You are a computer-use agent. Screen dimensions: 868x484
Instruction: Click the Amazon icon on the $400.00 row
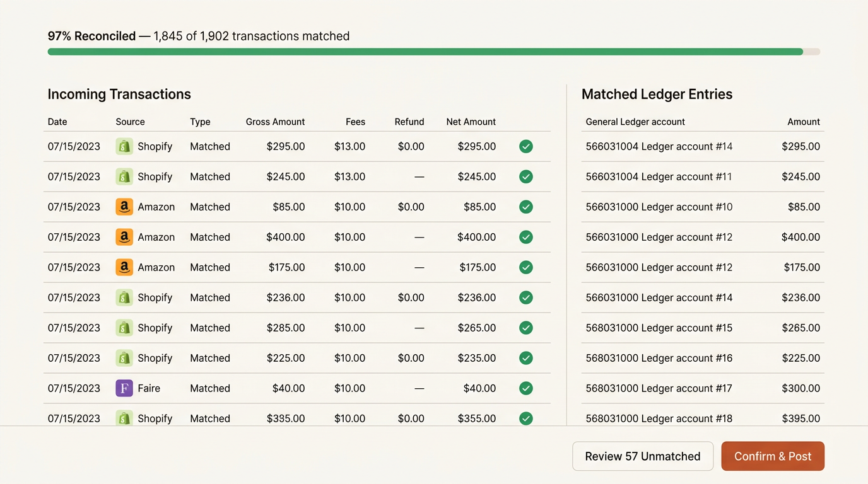pos(124,237)
